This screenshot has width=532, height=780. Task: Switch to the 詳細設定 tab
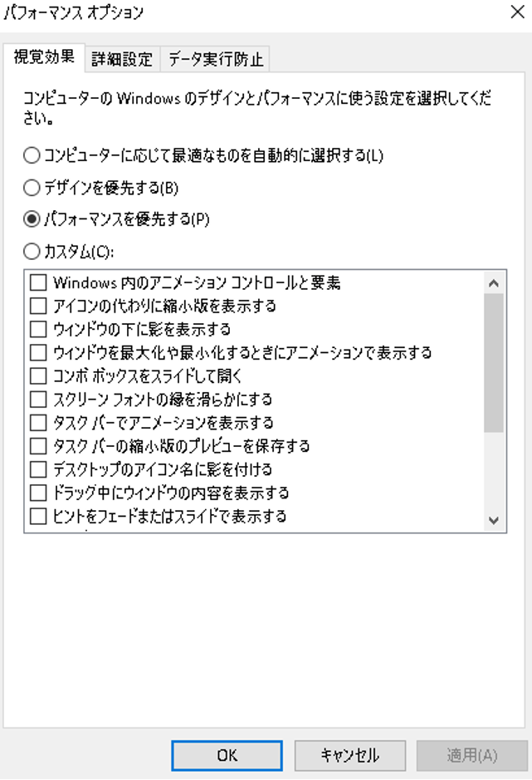pos(122,59)
